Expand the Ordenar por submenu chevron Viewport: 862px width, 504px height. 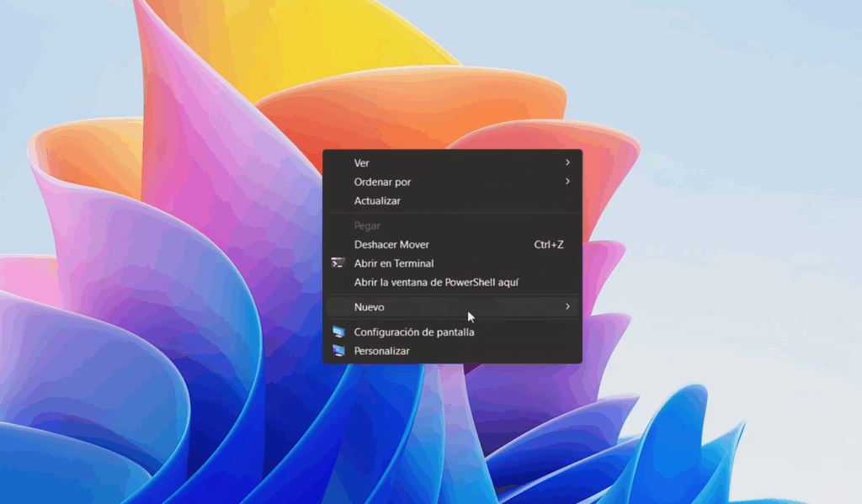(567, 182)
